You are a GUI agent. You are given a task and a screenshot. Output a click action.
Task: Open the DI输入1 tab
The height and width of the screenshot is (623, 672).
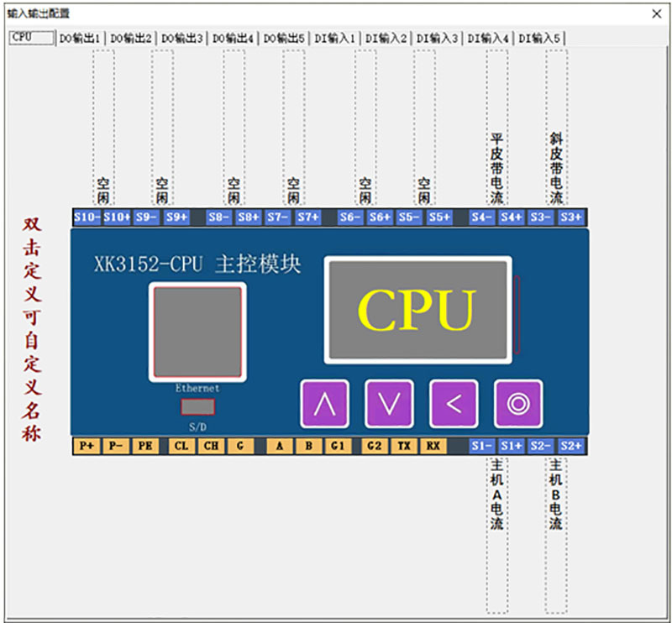click(x=334, y=39)
